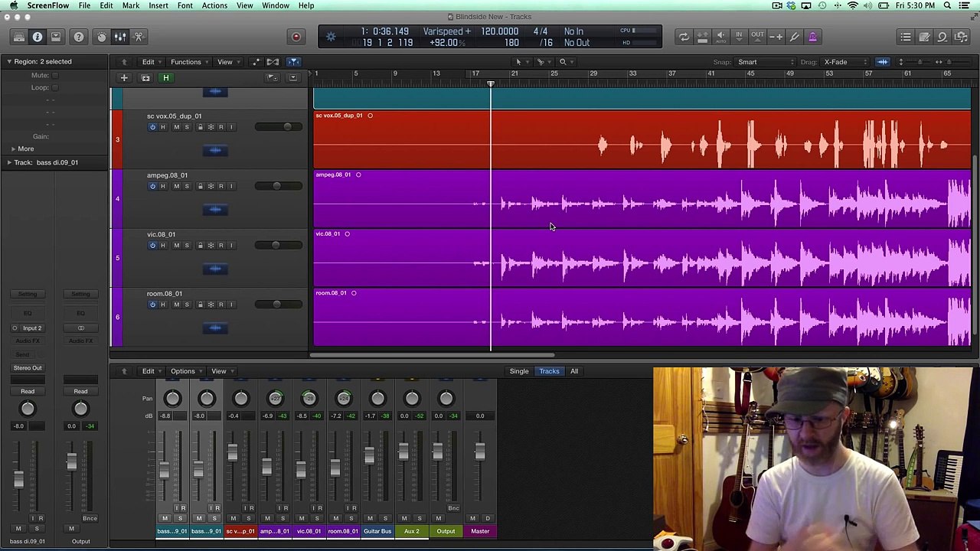
Task: Click inspector Read automation button
Action: point(28,391)
